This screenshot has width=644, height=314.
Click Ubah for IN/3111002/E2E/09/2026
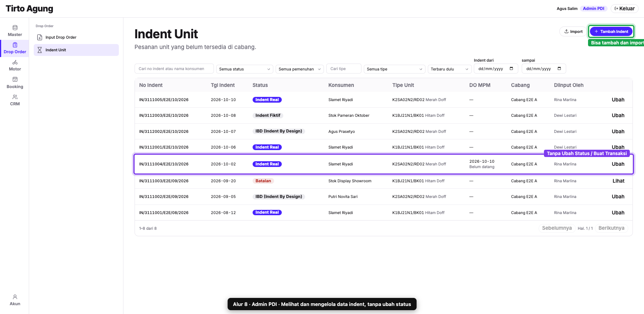click(x=618, y=196)
